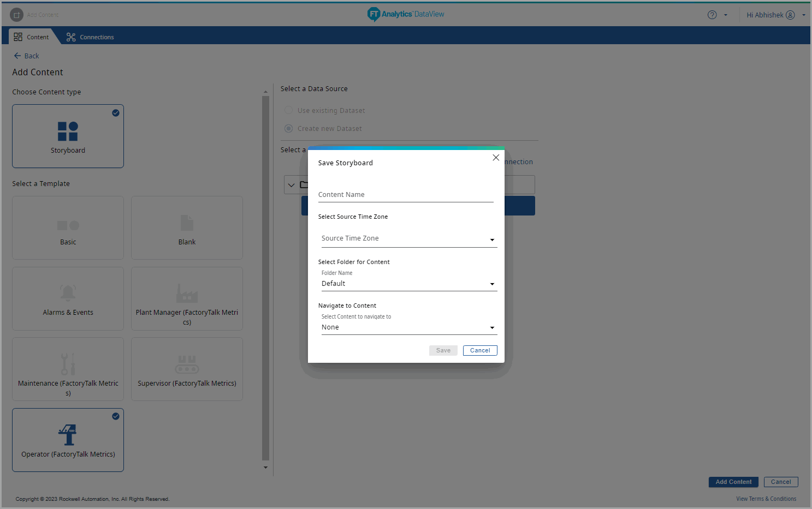The height and width of the screenshot is (509, 812).
Task: Click the Supervisor conveyor icon
Action: [x=187, y=364]
